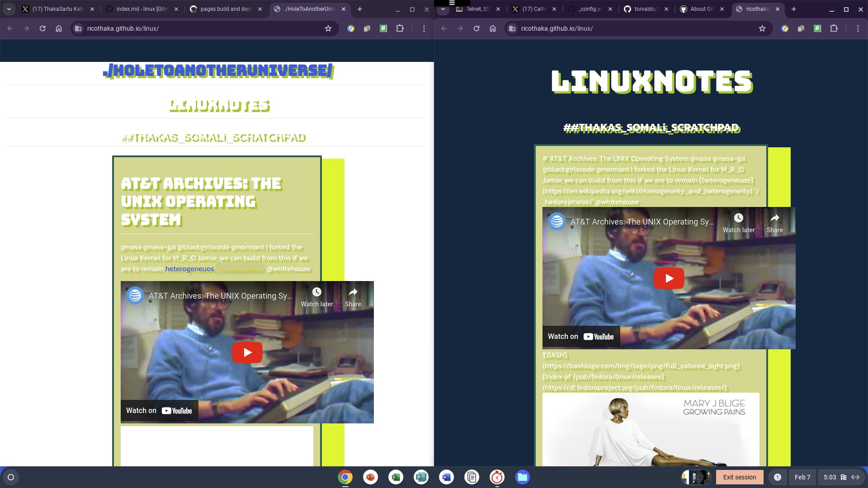Click the left window address bar URL
Image resolution: width=868 pixels, height=488 pixels.
pyautogui.click(x=123, y=28)
